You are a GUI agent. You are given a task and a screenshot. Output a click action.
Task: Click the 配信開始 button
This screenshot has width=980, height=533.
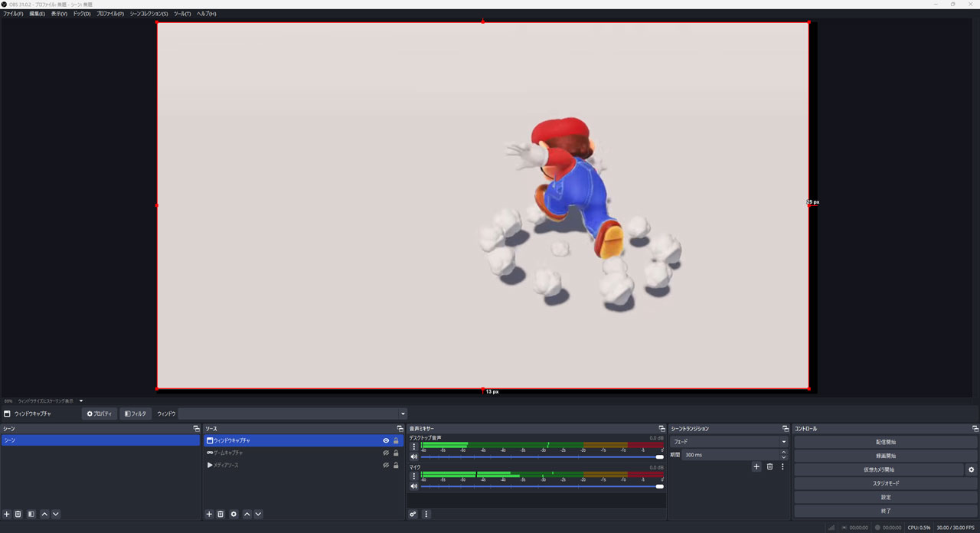(x=885, y=442)
